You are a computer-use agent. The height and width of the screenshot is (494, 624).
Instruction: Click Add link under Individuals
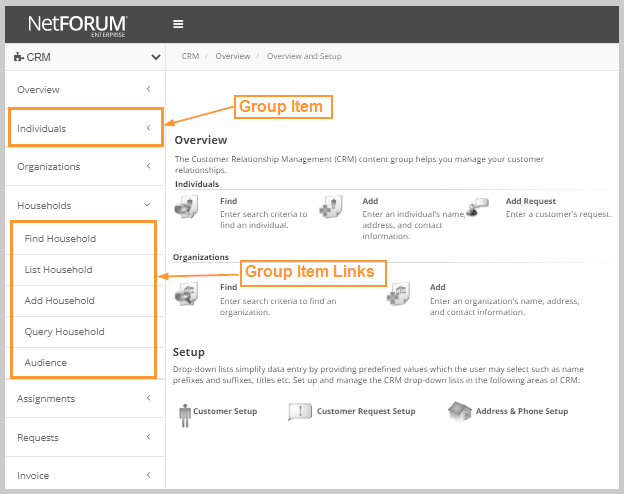pos(370,201)
